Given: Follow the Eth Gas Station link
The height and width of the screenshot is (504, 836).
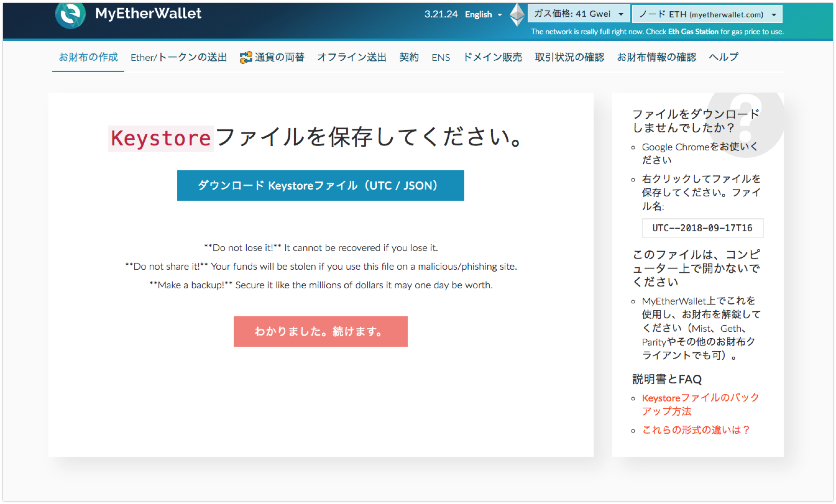Looking at the screenshot, I should (x=693, y=32).
